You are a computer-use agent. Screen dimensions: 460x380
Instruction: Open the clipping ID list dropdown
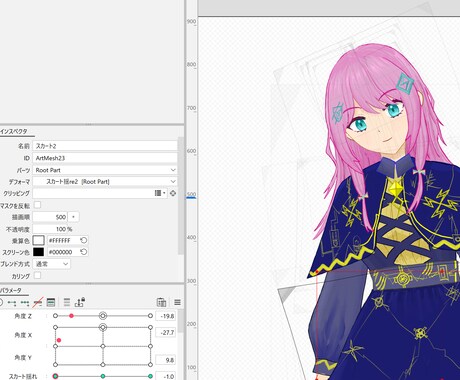pos(160,193)
